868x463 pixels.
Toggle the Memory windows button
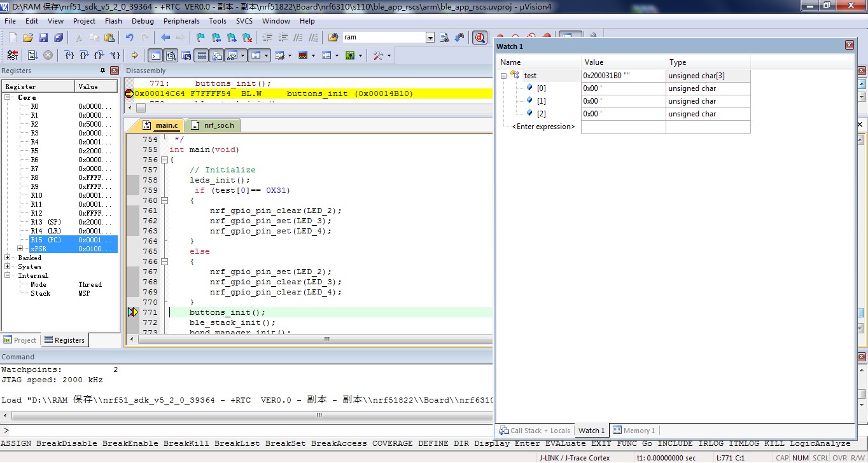256,55
